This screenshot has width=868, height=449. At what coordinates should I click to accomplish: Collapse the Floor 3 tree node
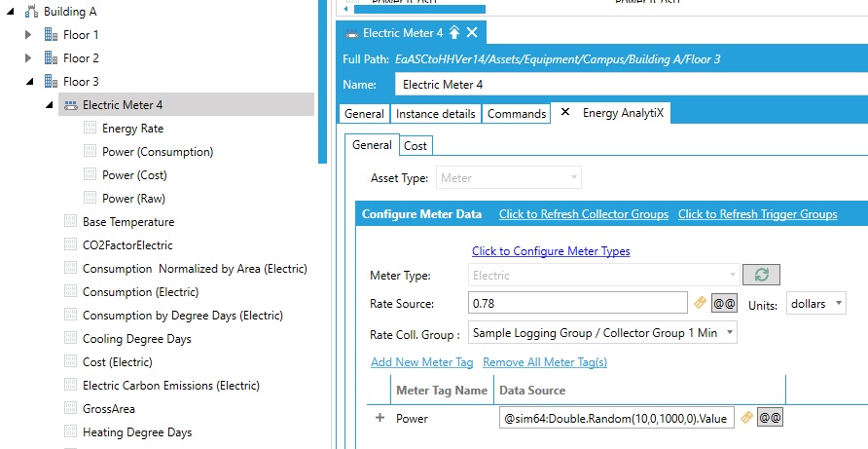tap(28, 82)
